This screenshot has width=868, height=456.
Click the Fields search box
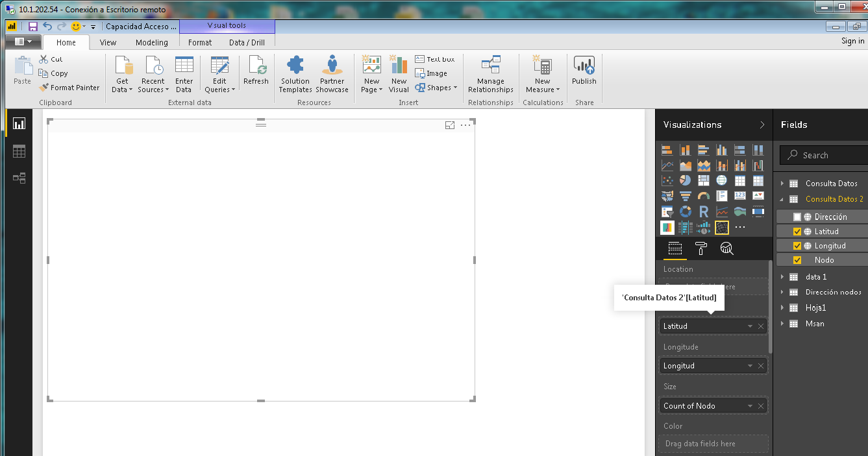point(823,156)
